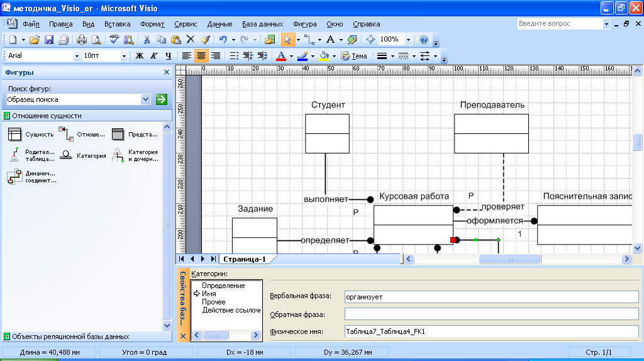This screenshot has height=361, width=644.
Task: Pick the Родитель-таблица shape in stencil
Action: coord(31,155)
